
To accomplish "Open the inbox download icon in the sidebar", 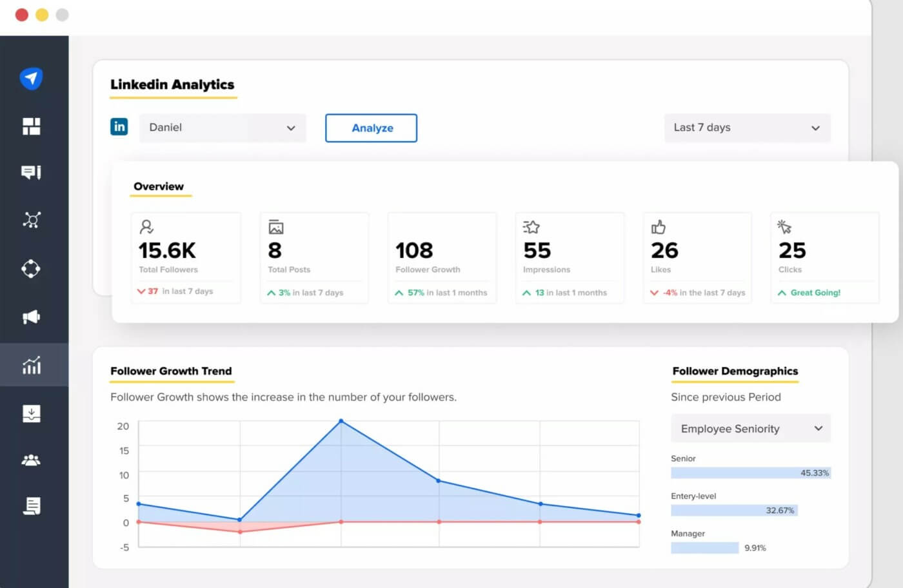I will point(31,413).
